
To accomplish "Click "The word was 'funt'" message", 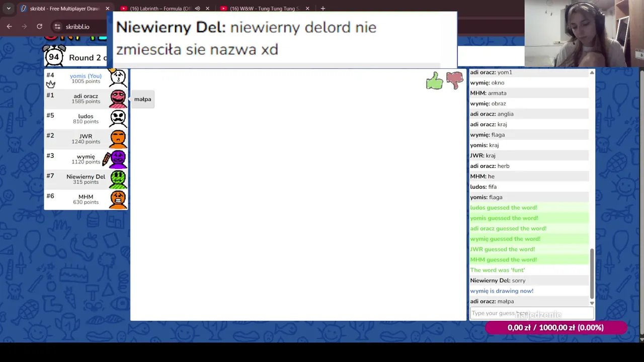I will click(x=529, y=270).
